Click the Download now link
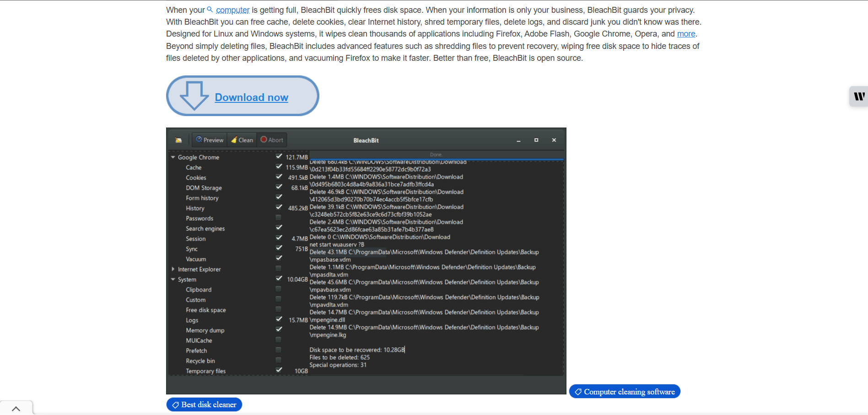 pos(251,97)
